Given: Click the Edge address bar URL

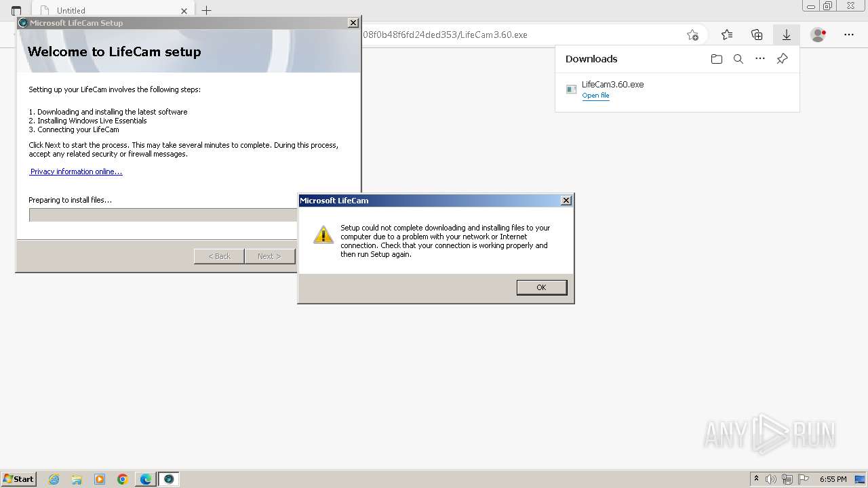Looking at the screenshot, I should coord(445,35).
